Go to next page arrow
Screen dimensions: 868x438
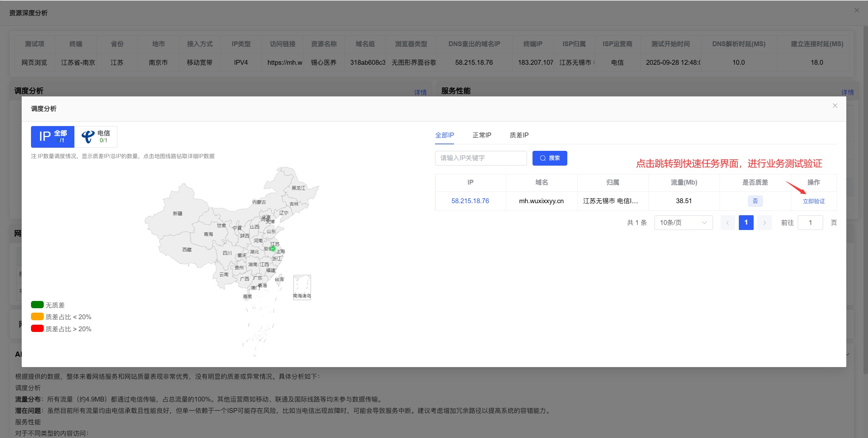point(764,223)
